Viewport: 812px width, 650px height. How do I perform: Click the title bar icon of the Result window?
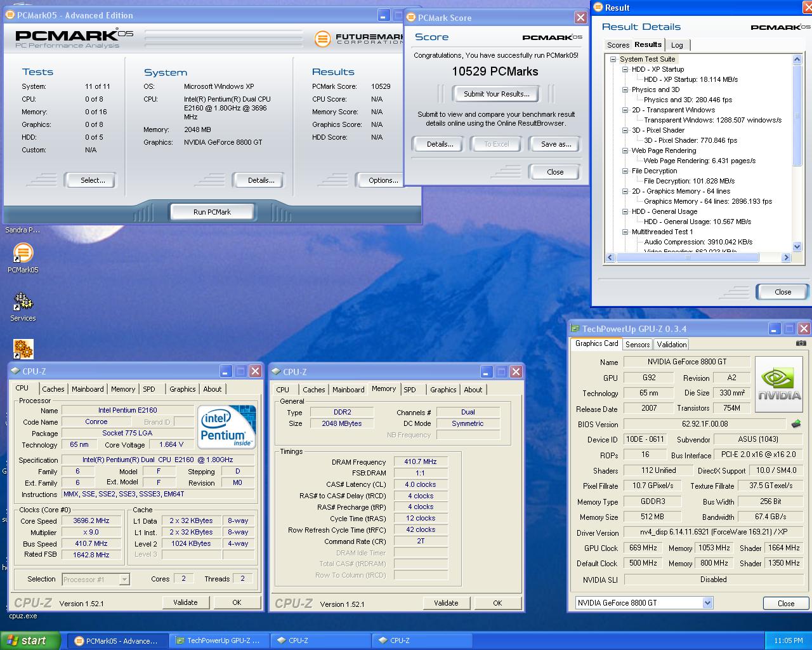pyautogui.click(x=598, y=8)
